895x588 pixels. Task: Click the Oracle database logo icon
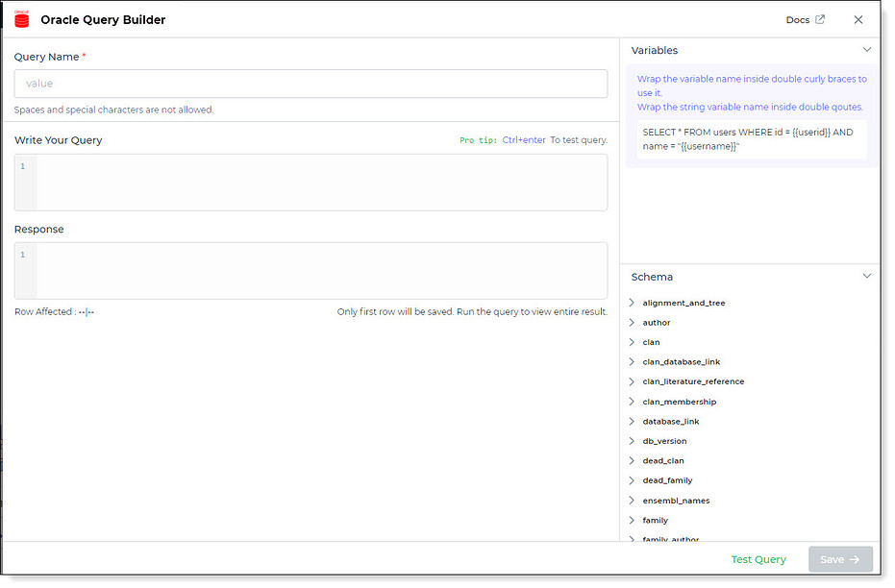(22, 19)
